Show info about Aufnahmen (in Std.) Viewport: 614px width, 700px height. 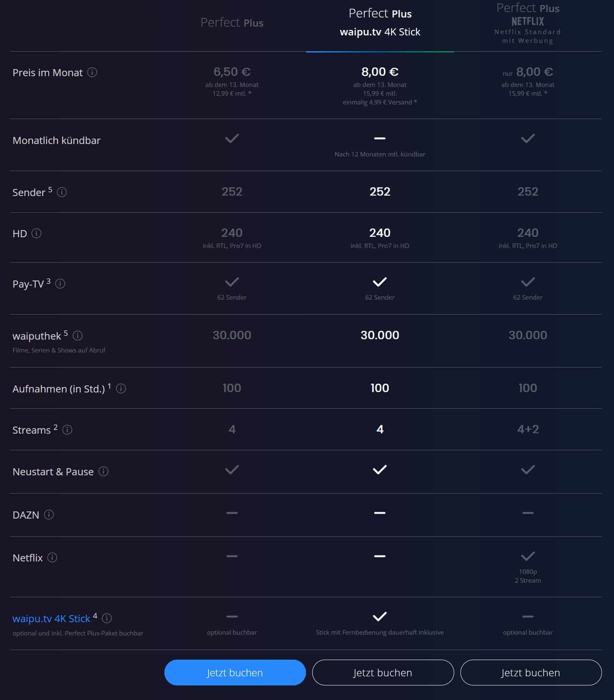click(121, 389)
